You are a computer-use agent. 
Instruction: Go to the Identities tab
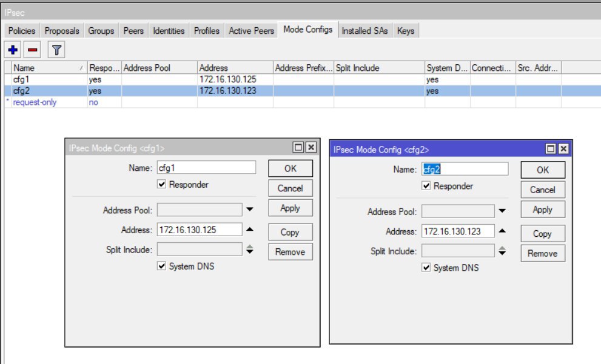pos(169,31)
